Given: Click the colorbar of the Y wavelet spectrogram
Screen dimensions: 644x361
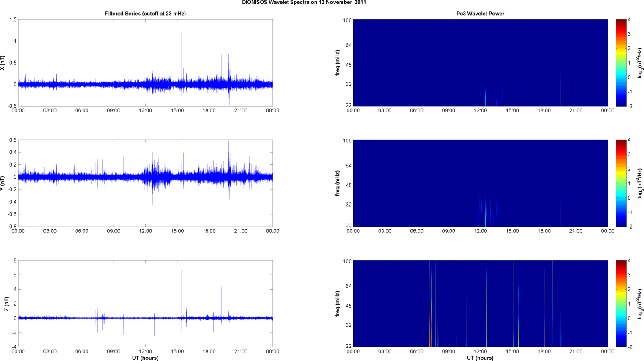Looking at the screenshot, I should [x=621, y=183].
